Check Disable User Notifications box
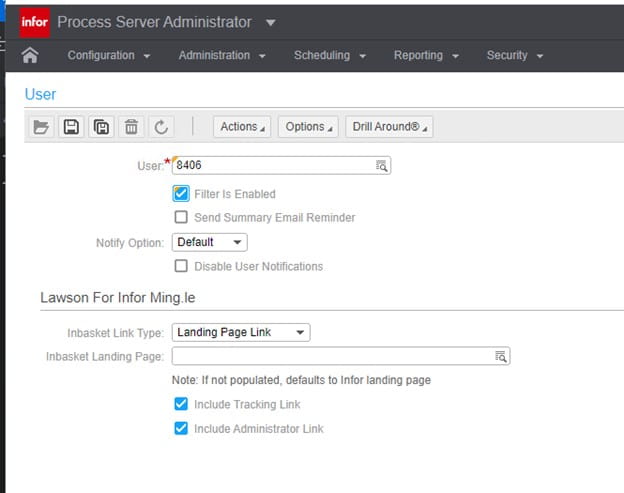 (181, 266)
